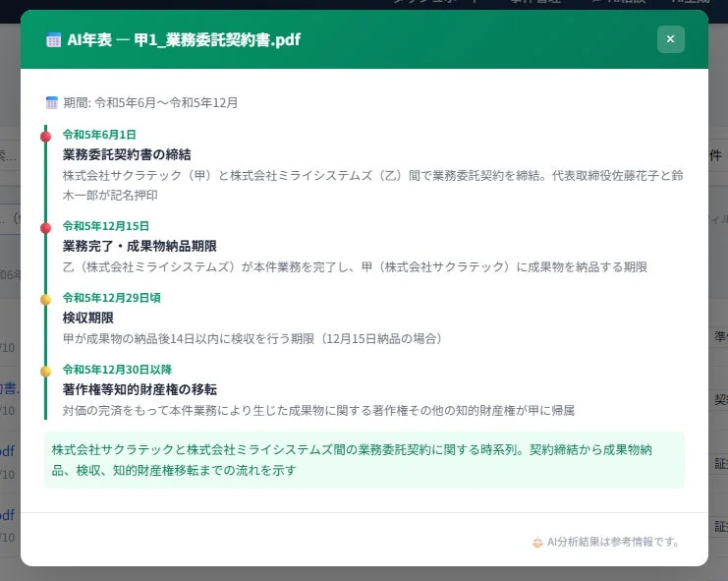This screenshot has height=581, width=728.
Task: Select red marker for 令和5年6月1日 event
Action: click(x=45, y=137)
